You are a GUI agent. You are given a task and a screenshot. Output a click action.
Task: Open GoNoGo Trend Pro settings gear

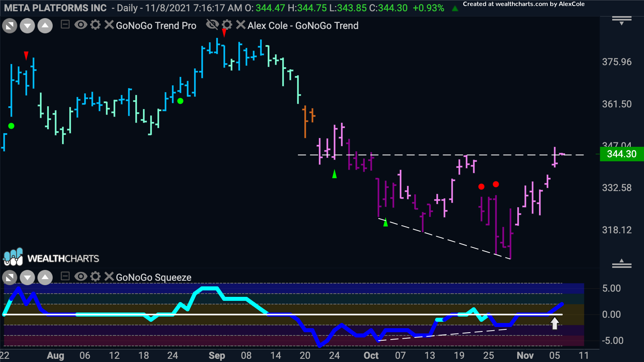coord(95,25)
